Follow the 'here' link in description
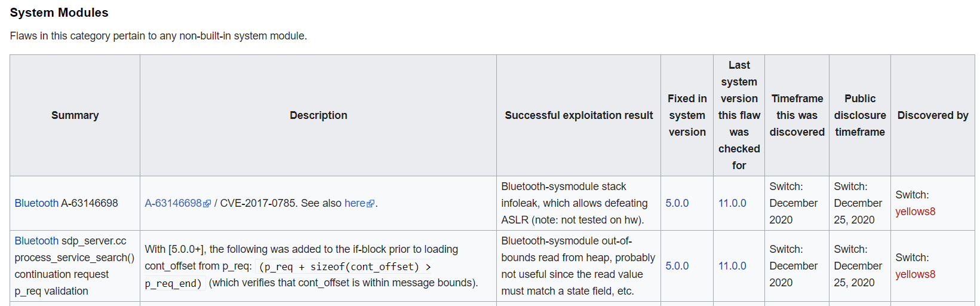The width and height of the screenshot is (980, 306). click(x=355, y=203)
